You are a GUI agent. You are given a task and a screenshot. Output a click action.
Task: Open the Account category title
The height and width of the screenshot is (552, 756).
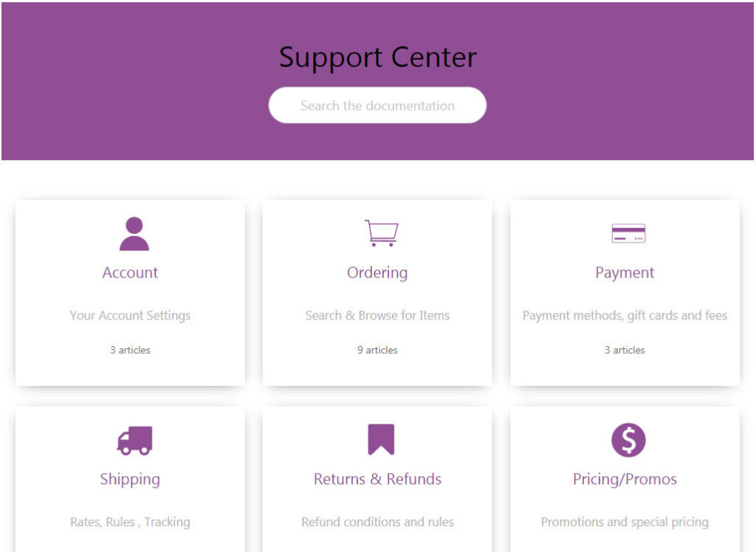(130, 272)
